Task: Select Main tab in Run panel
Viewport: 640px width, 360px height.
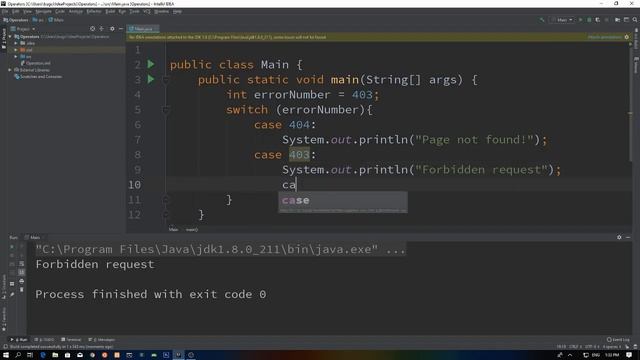Action: [33, 237]
